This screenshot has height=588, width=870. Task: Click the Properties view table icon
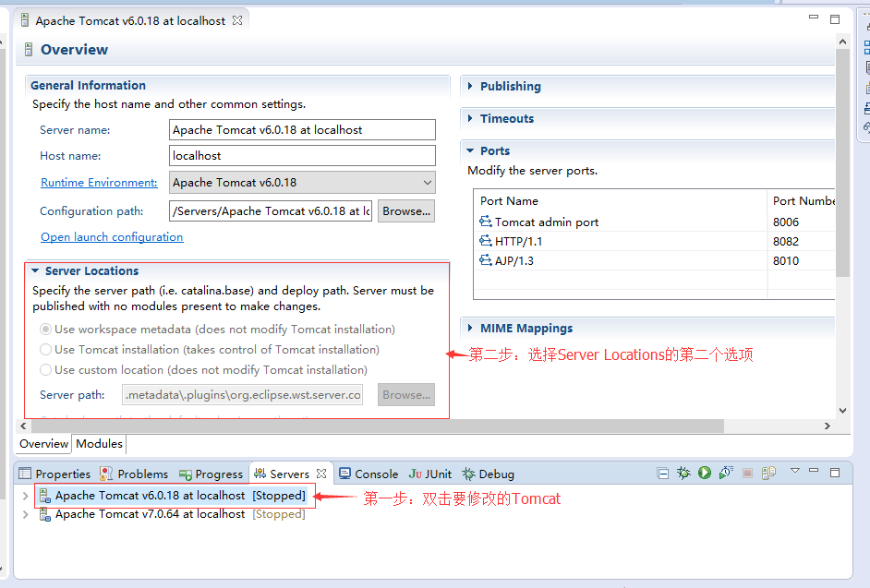pyautogui.click(x=25, y=474)
